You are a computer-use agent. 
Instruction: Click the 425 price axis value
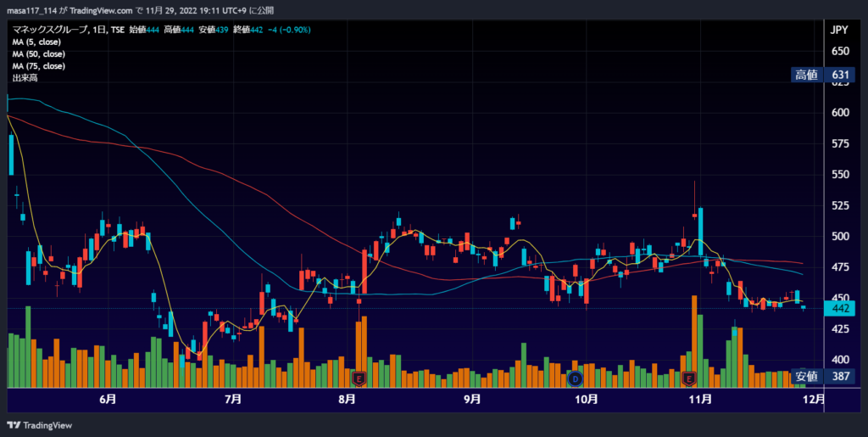pos(840,329)
